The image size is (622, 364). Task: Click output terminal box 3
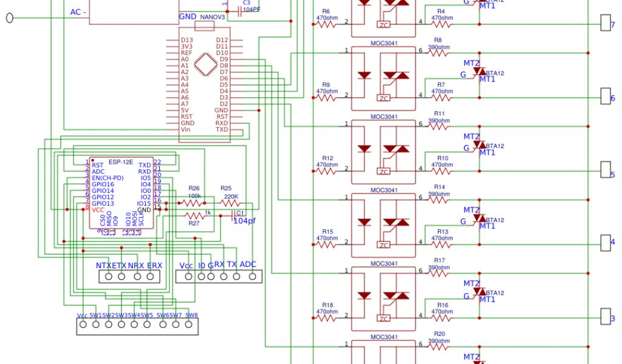pyautogui.click(x=605, y=316)
